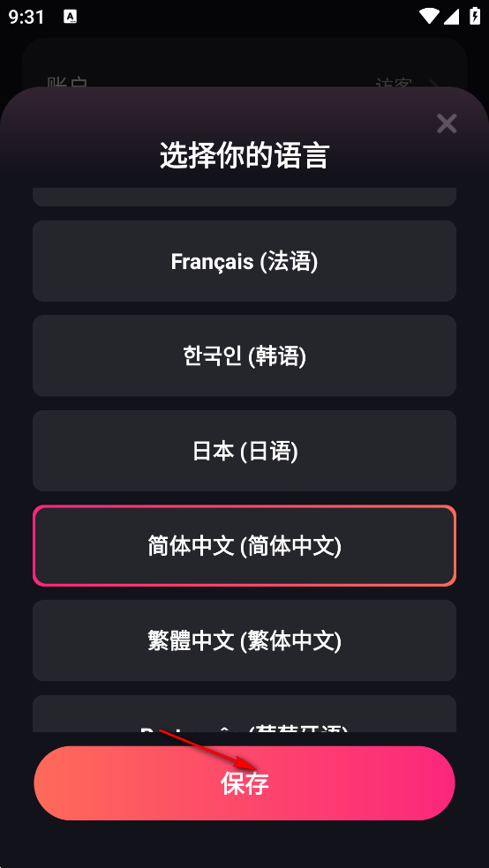Viewport: 489px width, 868px height.
Task: Tap the charging battery icon
Action: click(x=475, y=17)
